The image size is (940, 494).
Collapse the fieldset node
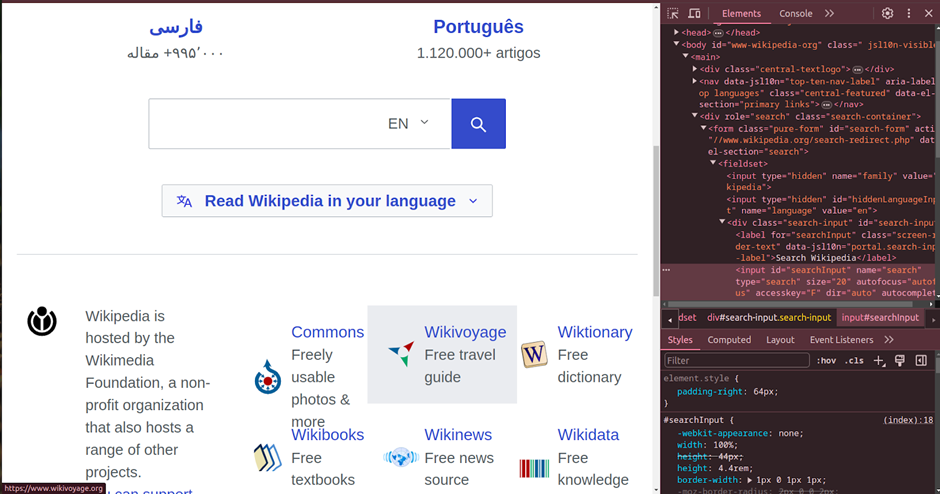713,163
